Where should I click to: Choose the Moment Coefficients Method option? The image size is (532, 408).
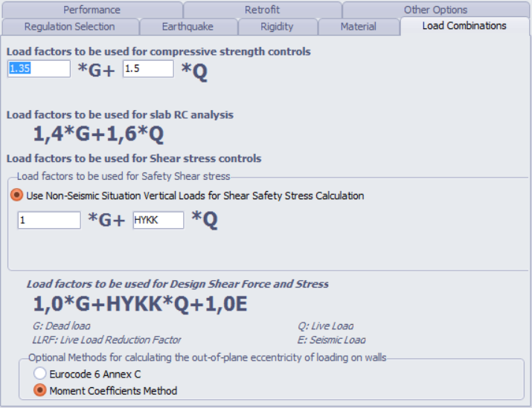coord(39,390)
